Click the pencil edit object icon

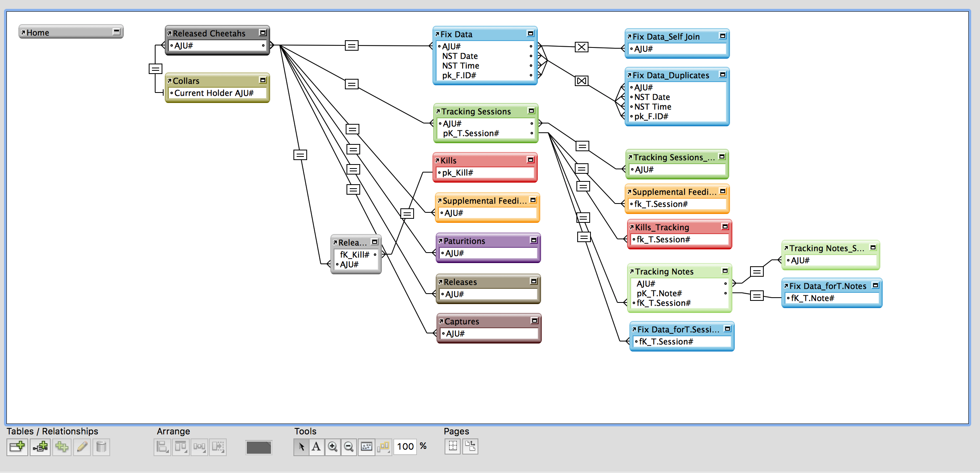click(82, 447)
